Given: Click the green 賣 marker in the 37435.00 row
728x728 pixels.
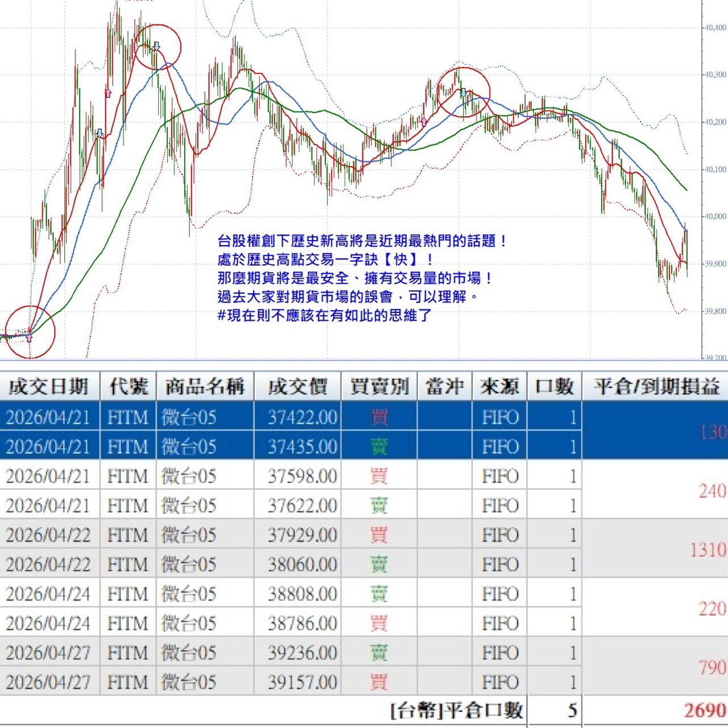Looking at the screenshot, I should pos(379,446).
